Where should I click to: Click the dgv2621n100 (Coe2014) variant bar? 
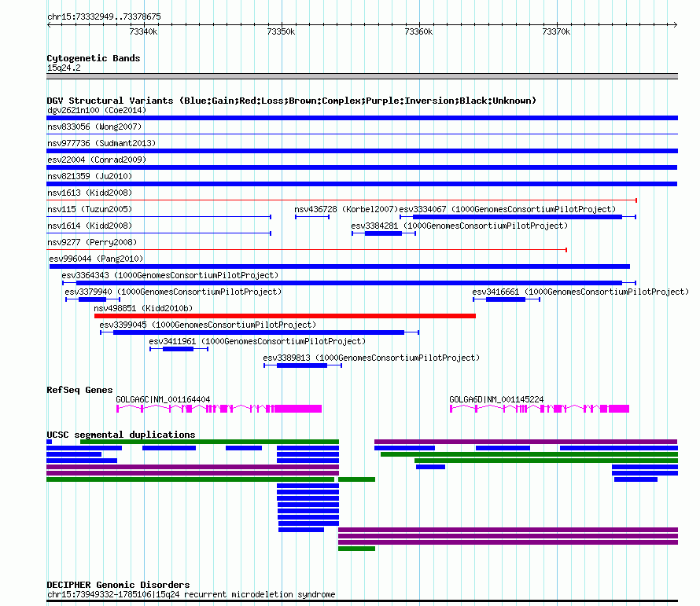(x=362, y=118)
